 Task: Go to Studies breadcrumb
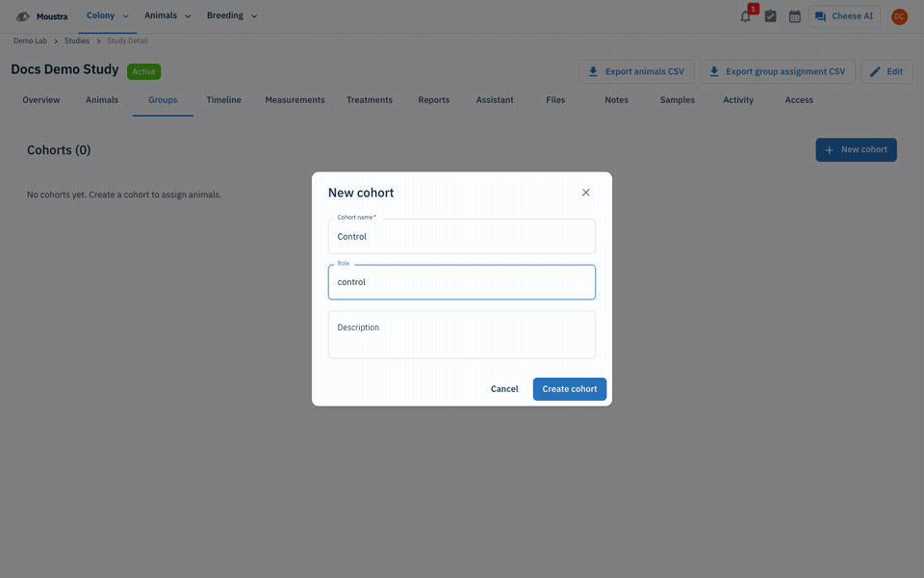[x=77, y=40]
